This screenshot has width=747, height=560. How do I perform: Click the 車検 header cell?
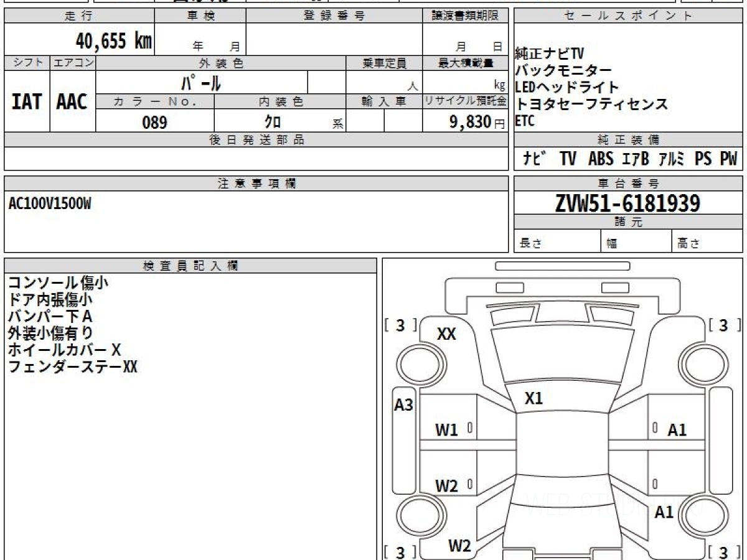[x=200, y=16]
